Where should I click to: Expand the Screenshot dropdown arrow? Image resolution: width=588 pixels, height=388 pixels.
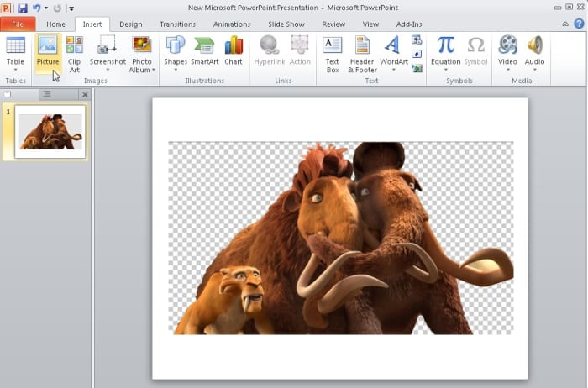[x=108, y=70]
